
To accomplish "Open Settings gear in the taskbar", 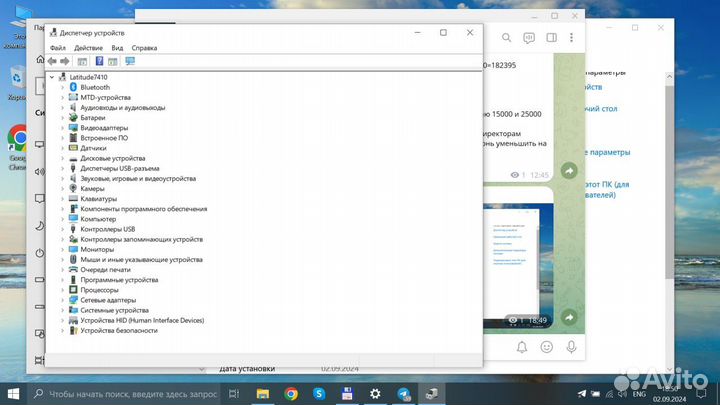I will point(375,394).
